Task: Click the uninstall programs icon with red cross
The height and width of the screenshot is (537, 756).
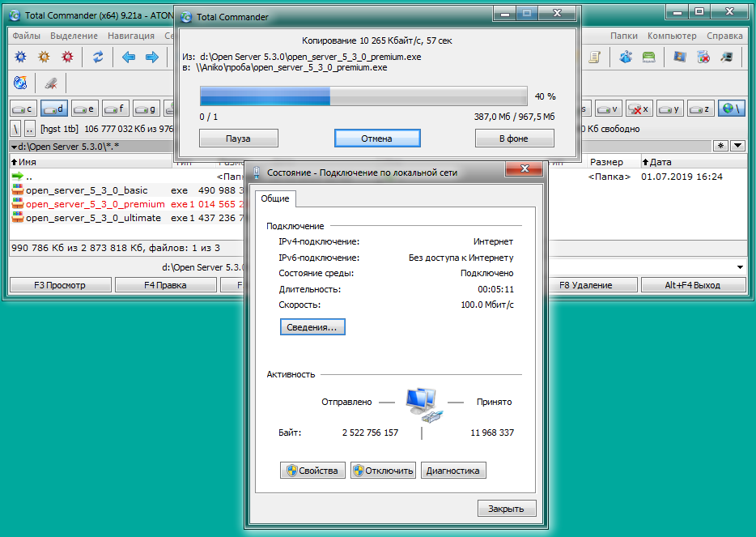Action: [x=703, y=57]
